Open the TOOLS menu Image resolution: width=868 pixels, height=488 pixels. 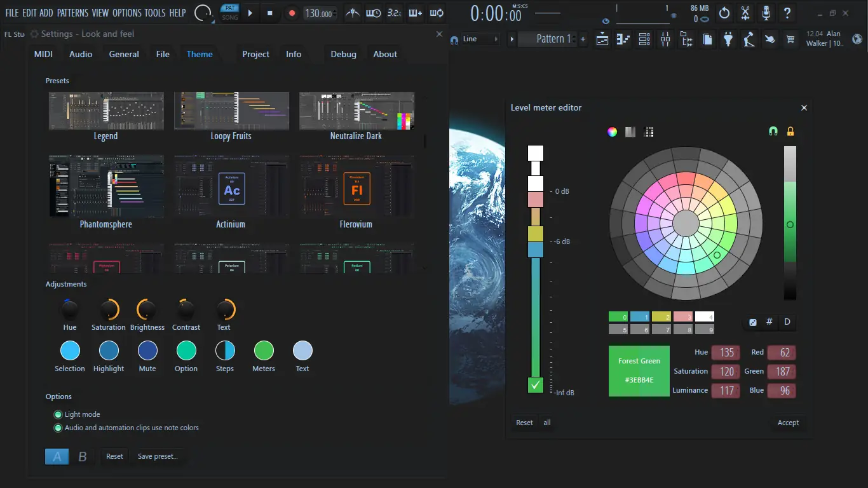point(155,13)
